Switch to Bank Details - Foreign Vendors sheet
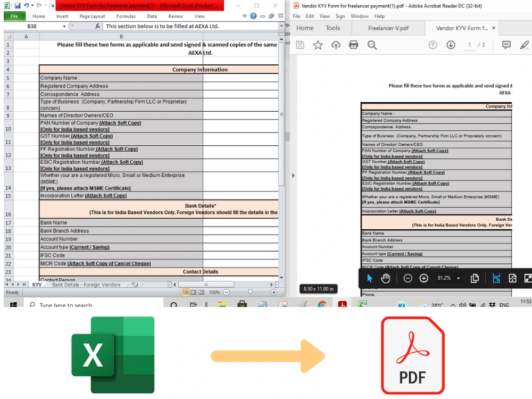The image size is (532, 399). coord(86,285)
